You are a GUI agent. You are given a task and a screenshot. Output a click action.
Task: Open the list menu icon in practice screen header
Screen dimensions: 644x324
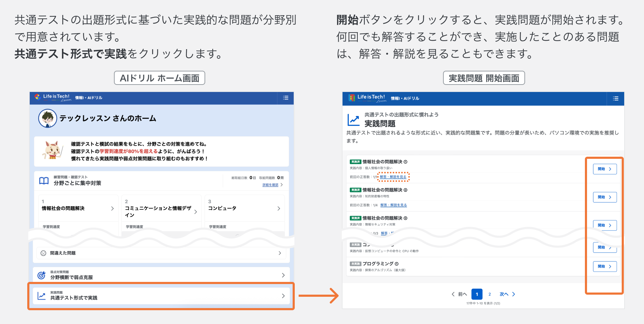[x=616, y=99]
